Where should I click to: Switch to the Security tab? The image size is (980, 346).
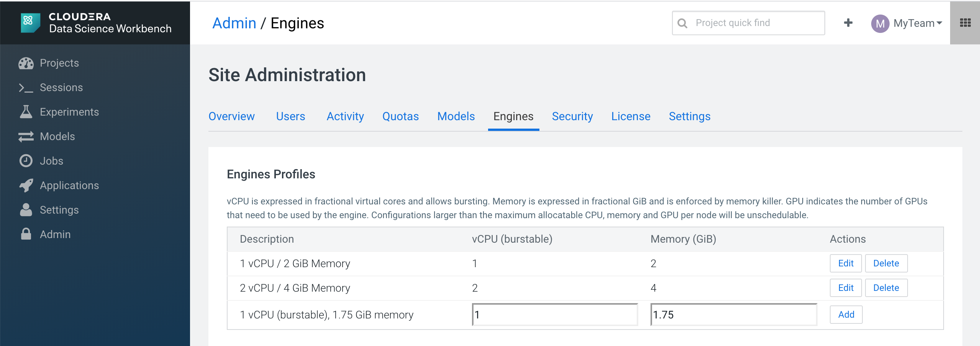click(x=572, y=116)
